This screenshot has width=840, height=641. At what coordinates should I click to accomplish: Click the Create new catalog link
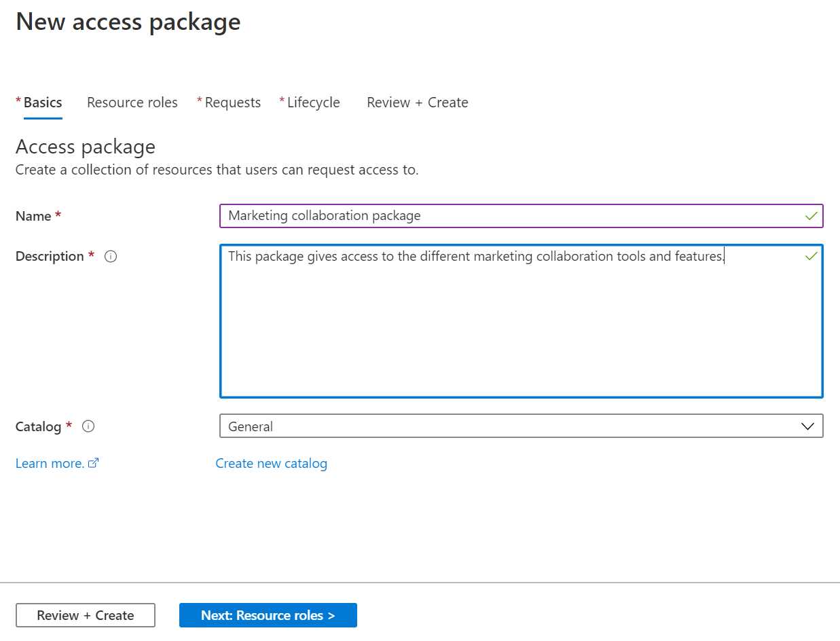tap(272, 463)
